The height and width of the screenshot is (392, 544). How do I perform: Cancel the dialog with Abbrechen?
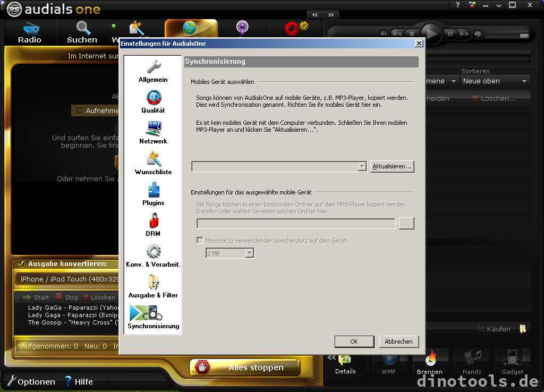(x=398, y=342)
